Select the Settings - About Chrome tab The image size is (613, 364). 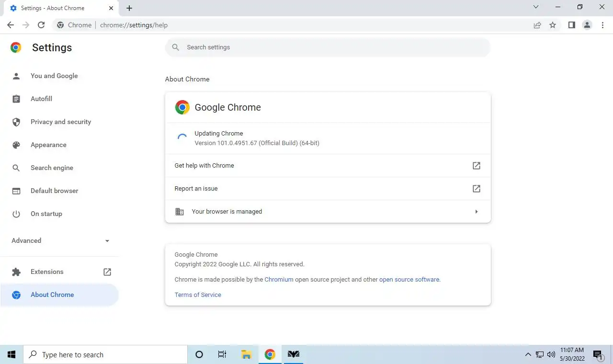pos(61,8)
